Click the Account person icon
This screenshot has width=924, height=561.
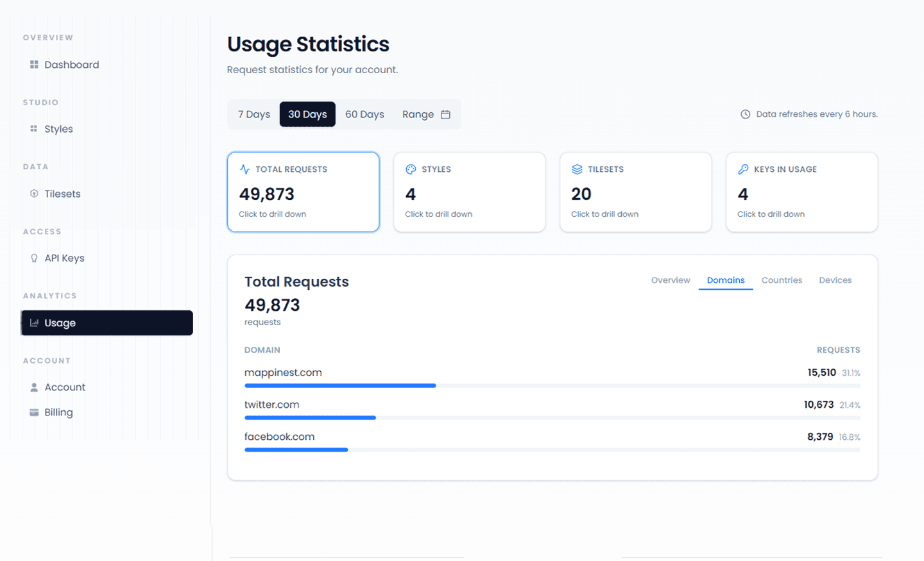tap(33, 387)
